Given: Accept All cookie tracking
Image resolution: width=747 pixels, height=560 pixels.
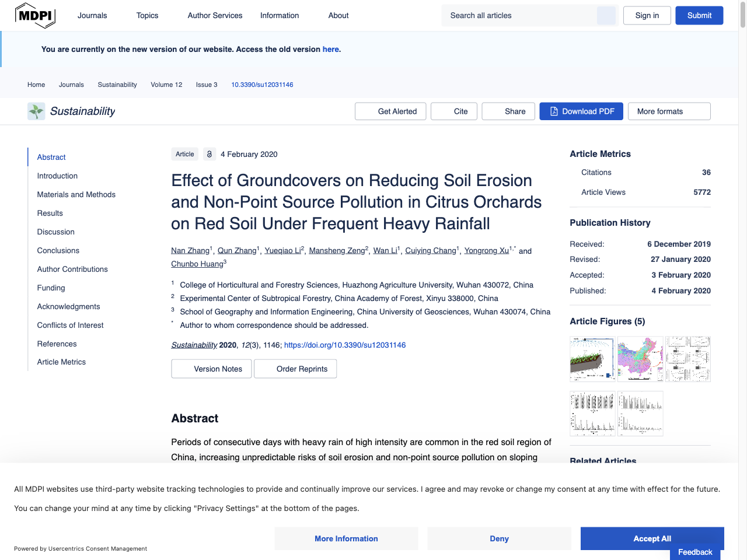Looking at the screenshot, I should [652, 538].
